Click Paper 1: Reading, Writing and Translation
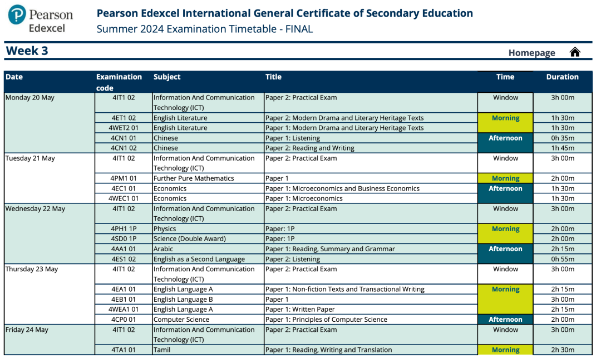This screenshot has height=364, width=601. [328, 350]
